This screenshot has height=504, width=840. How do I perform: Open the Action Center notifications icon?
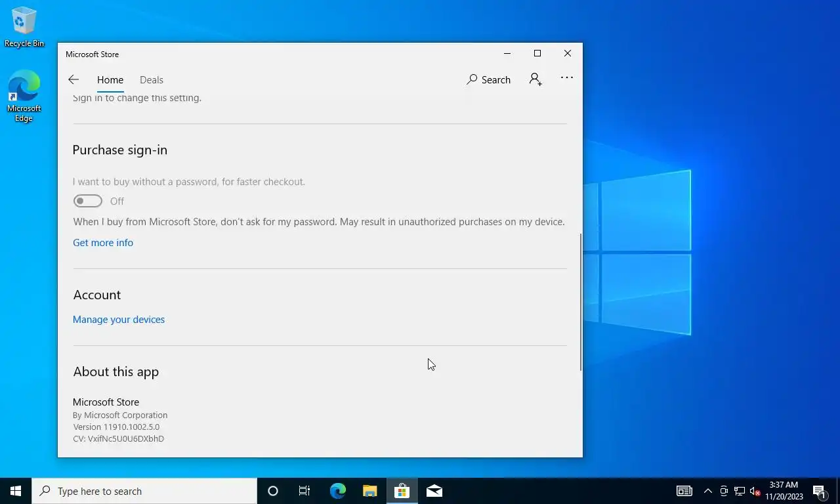click(819, 491)
